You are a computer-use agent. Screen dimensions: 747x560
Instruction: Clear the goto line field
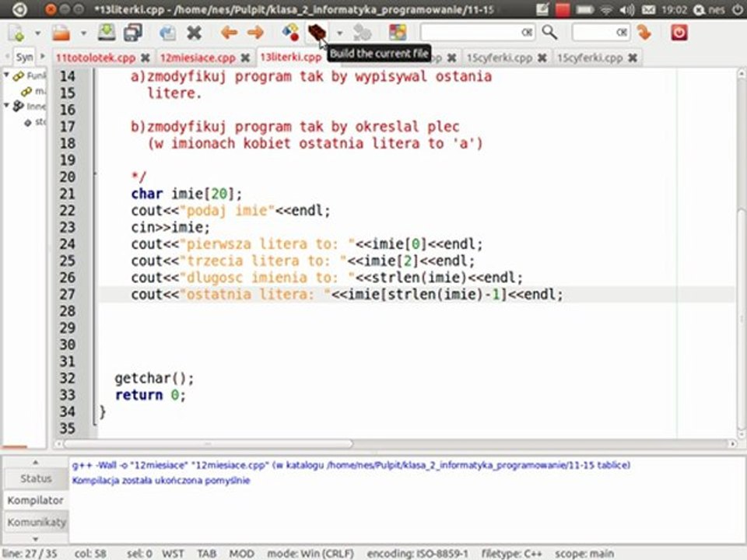coord(622,33)
